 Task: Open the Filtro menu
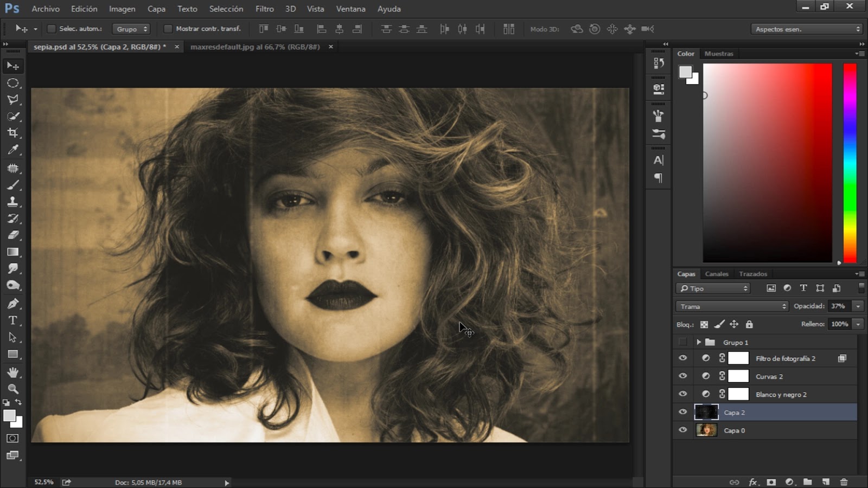(265, 9)
